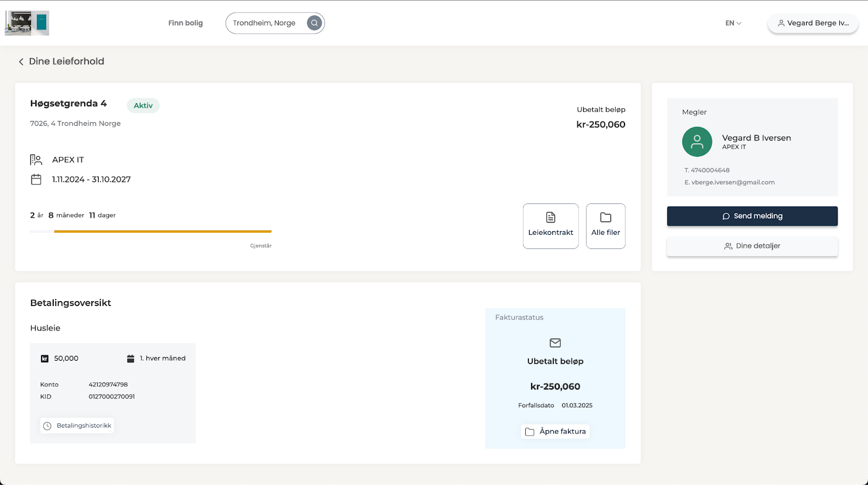868x485 pixels.
Task: Open the Vegard Berge user menu
Action: pos(813,23)
